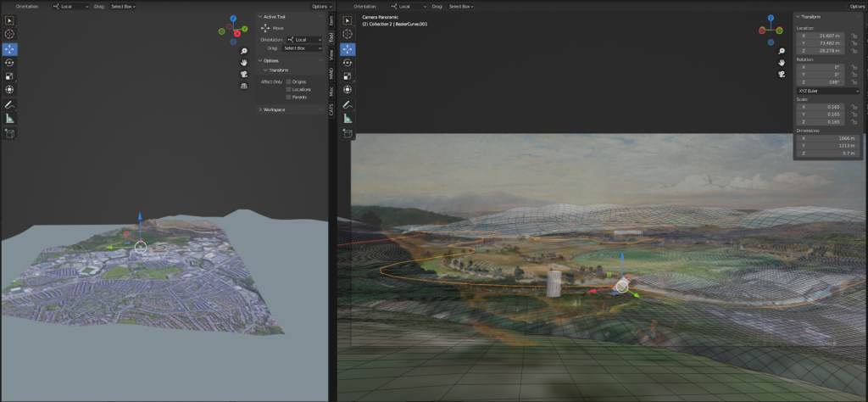
Task: Toggle lock for Rotation Z
Action: [854, 82]
